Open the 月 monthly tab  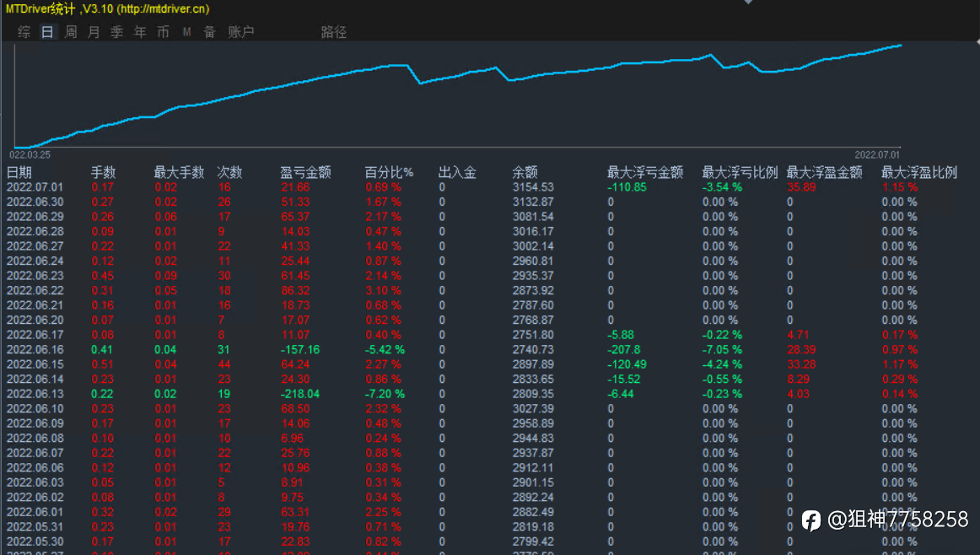click(x=94, y=32)
